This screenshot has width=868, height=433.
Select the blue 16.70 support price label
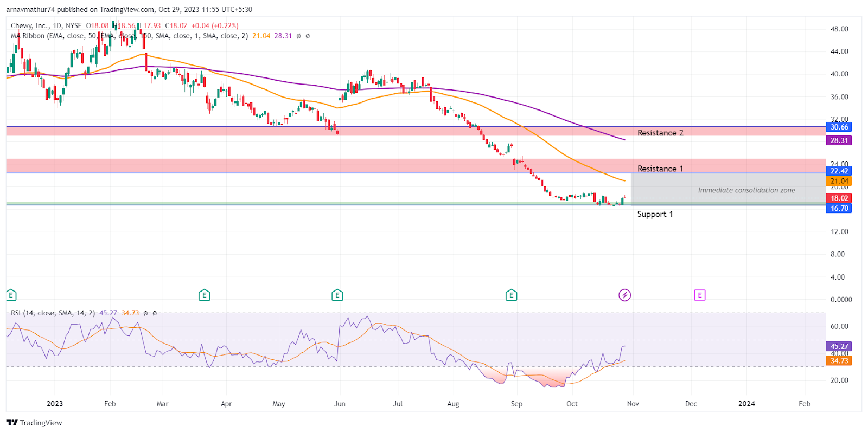tap(839, 209)
